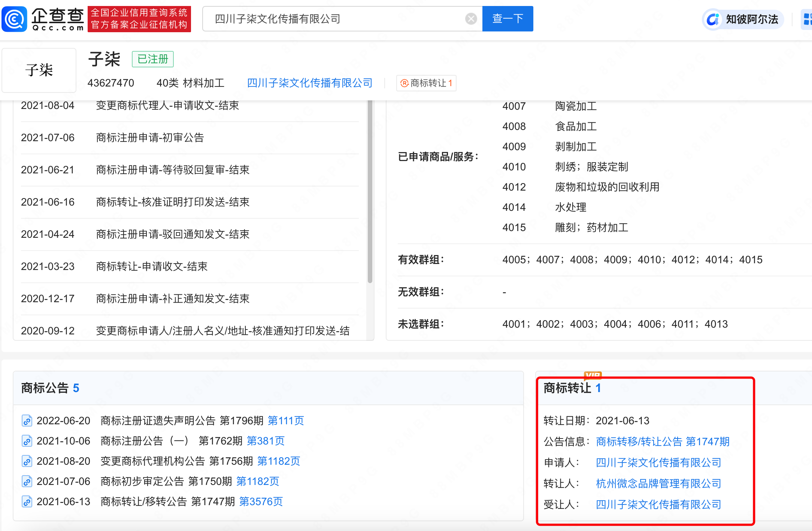Open 第1182页 link for 商标初步审定公告

258,482
